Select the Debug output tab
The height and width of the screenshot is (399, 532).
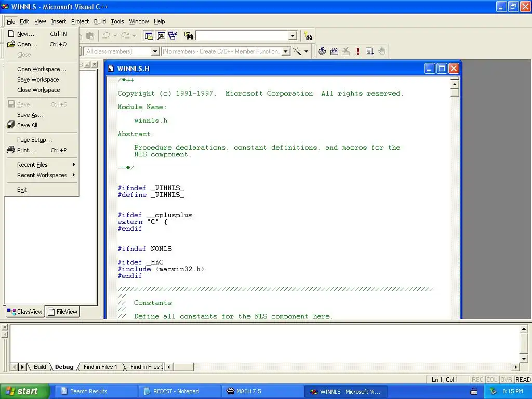tap(64, 367)
